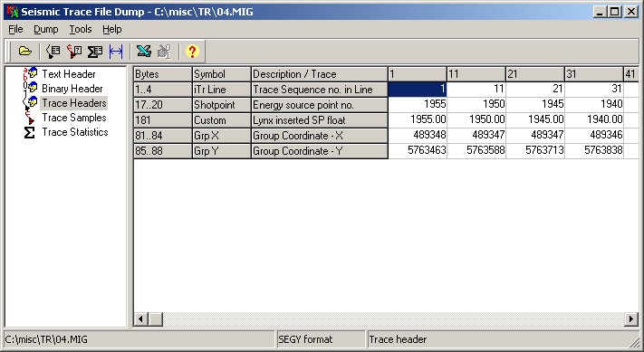Open the Dump menu

point(46,29)
